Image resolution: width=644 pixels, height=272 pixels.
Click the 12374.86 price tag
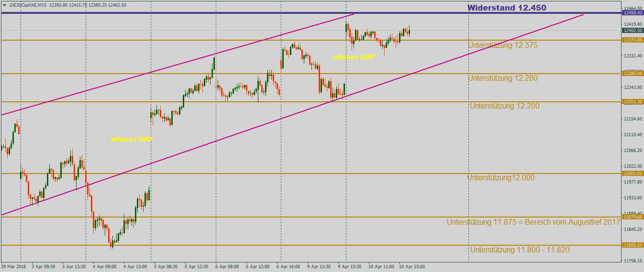coord(633,40)
